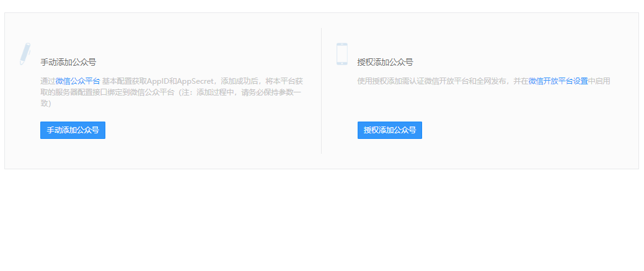Click the phone icon for authorized add
Screen dimensions: 644x271
click(342, 54)
